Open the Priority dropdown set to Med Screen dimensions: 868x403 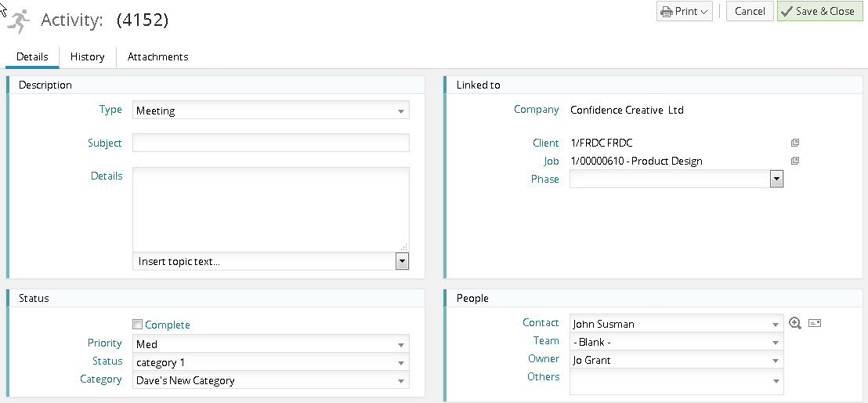(x=270, y=344)
